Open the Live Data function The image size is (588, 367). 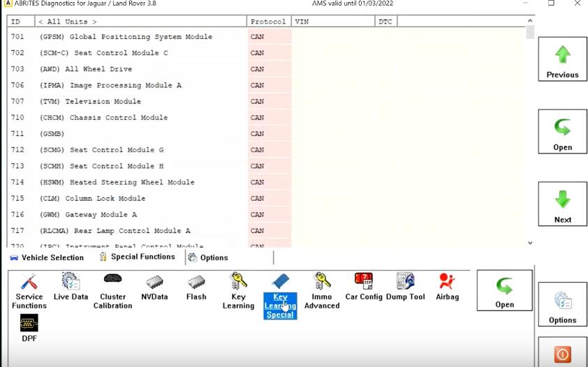click(x=71, y=287)
